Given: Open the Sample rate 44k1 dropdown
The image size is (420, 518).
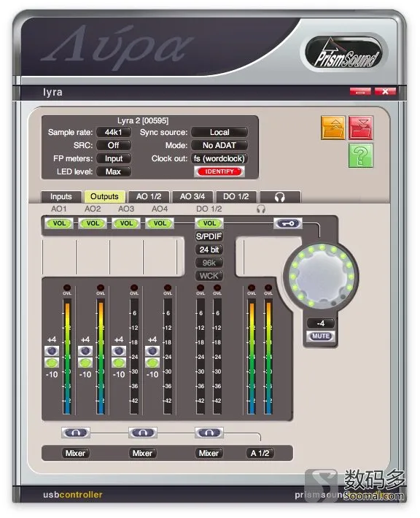Looking at the screenshot, I should (x=114, y=132).
